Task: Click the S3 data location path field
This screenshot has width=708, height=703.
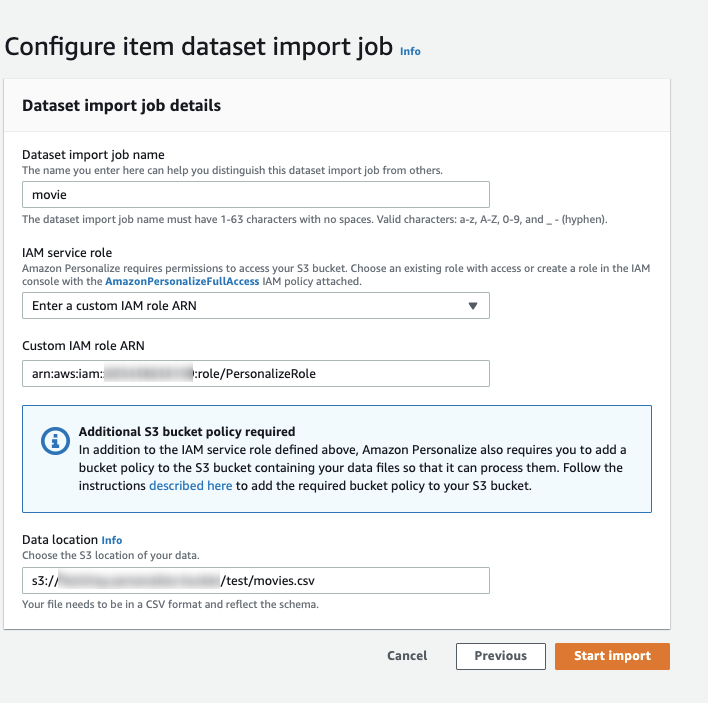Action: [255, 580]
